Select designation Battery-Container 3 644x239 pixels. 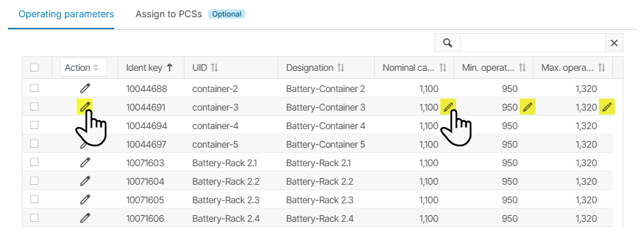(x=326, y=107)
